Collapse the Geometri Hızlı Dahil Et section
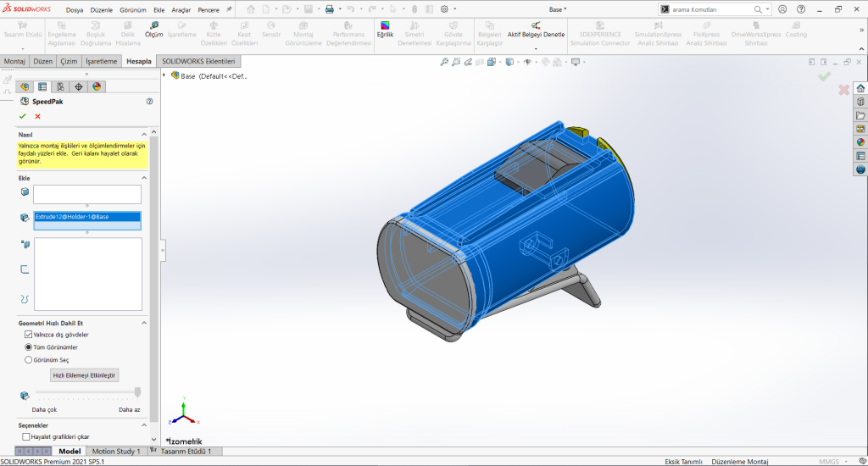Screen dimensions: 868x466 pos(143,323)
